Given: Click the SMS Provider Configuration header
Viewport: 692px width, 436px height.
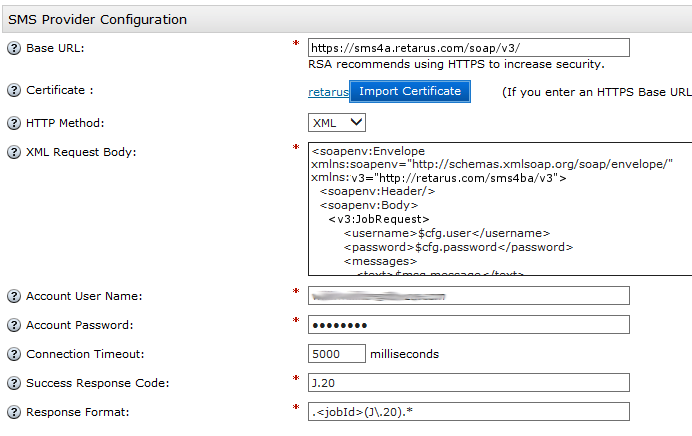Looking at the screenshot, I should pos(97,19).
